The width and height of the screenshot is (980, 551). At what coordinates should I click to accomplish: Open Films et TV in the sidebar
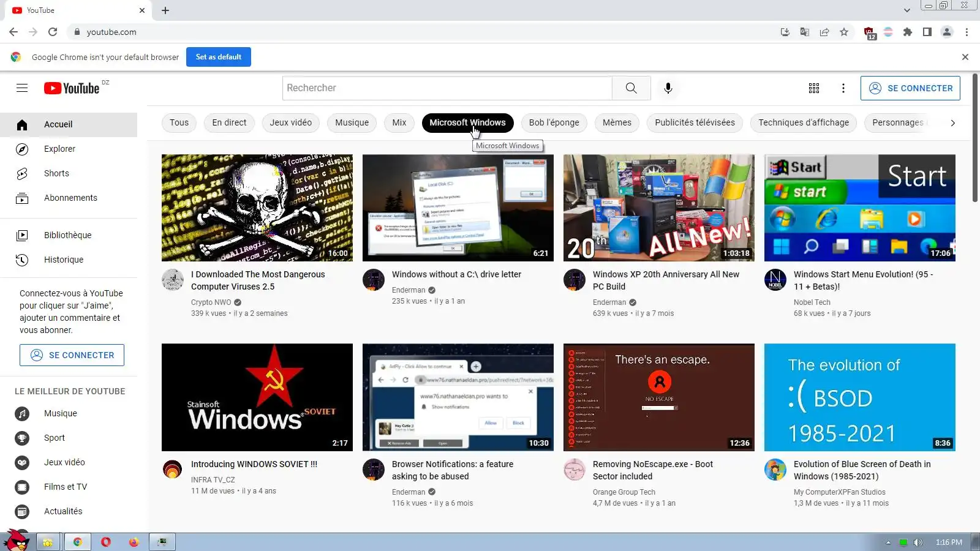69,487
